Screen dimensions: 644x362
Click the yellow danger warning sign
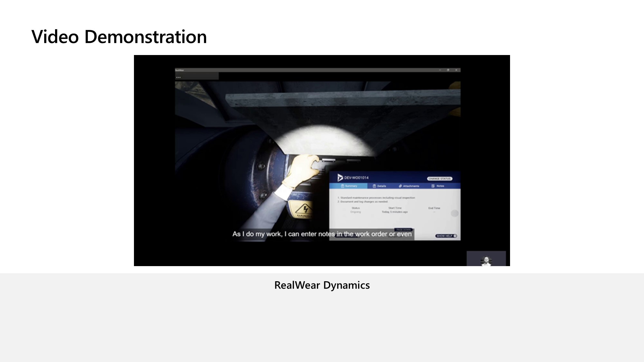coord(303,209)
